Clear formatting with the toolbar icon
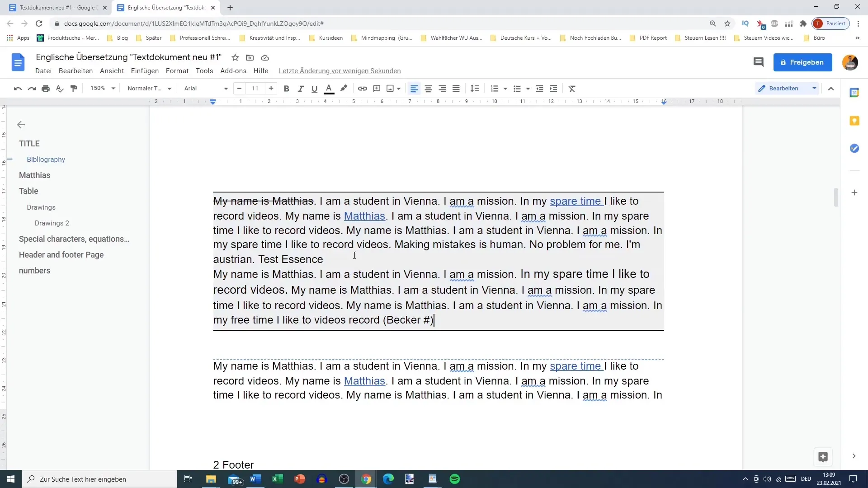 click(571, 89)
